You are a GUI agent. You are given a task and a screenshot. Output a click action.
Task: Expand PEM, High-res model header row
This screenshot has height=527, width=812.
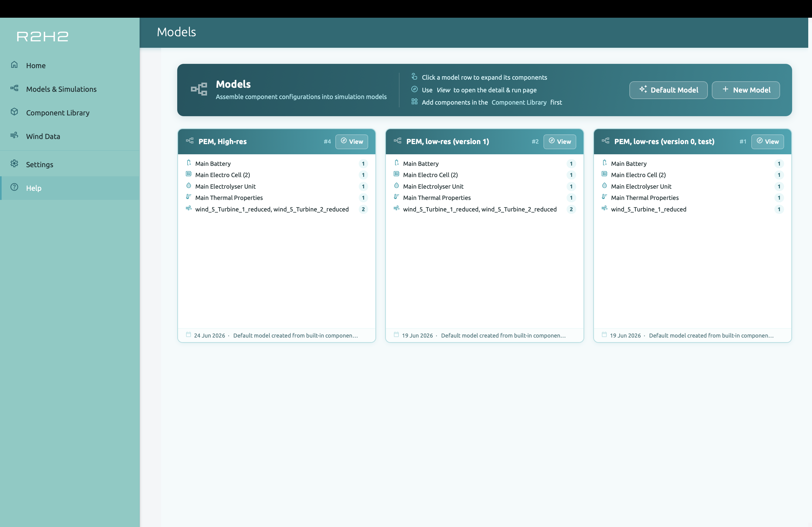(277, 141)
